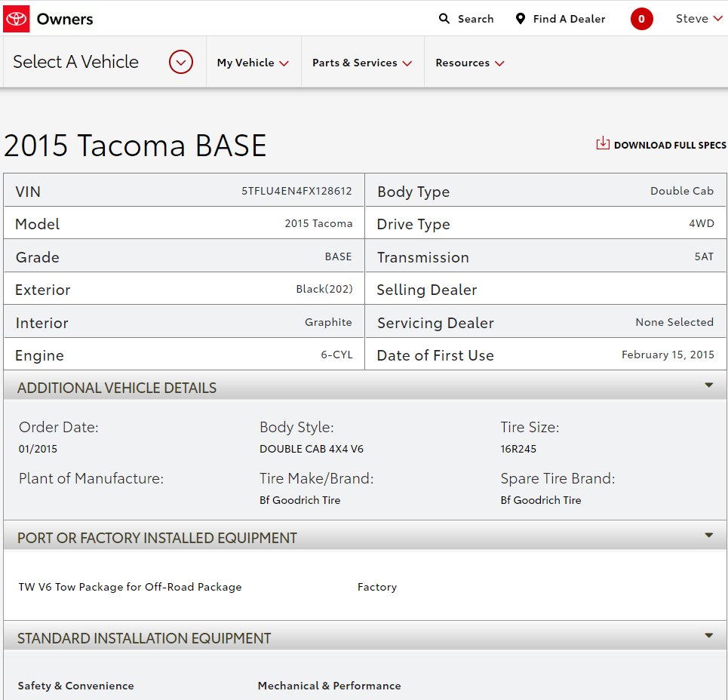Click the Find A Dealer pin icon
The height and width of the screenshot is (700, 728).
[521, 19]
